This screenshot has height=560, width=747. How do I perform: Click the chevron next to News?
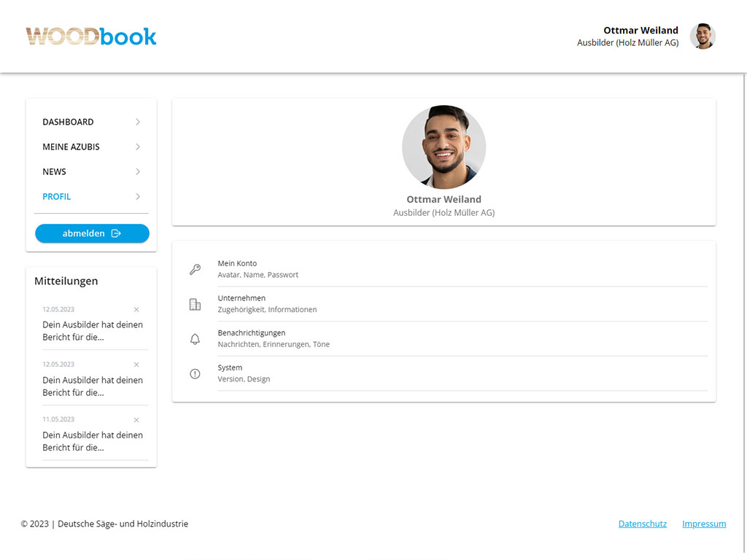[x=138, y=171]
